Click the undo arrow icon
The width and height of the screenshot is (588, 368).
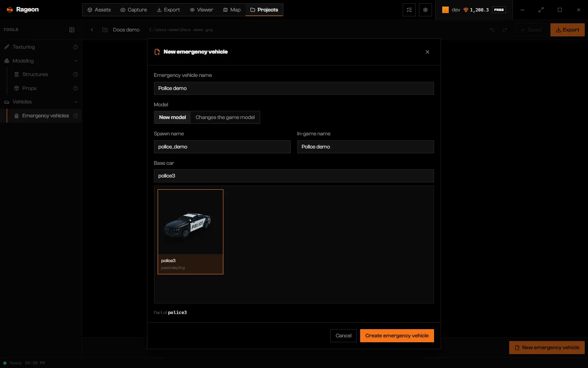[x=492, y=30]
